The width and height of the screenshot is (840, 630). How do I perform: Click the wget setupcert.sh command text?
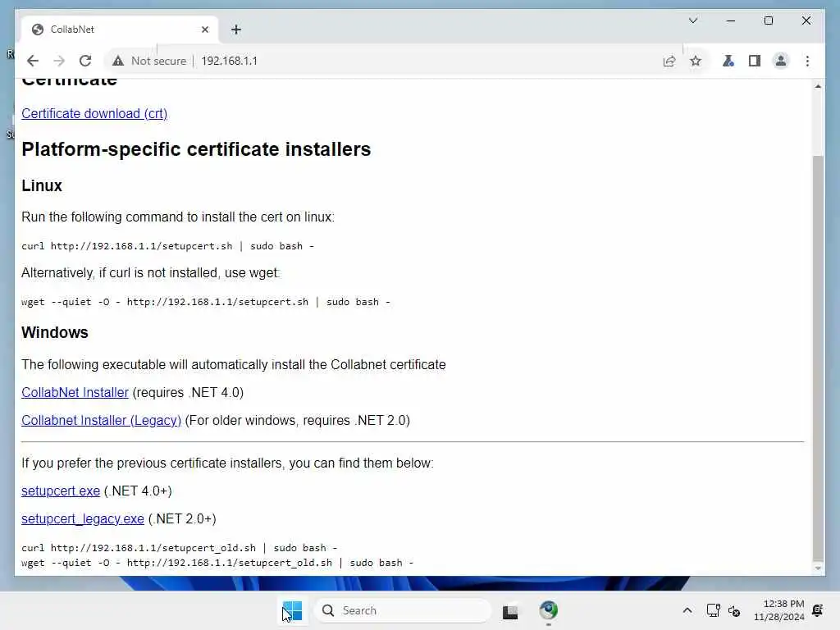[206, 302]
